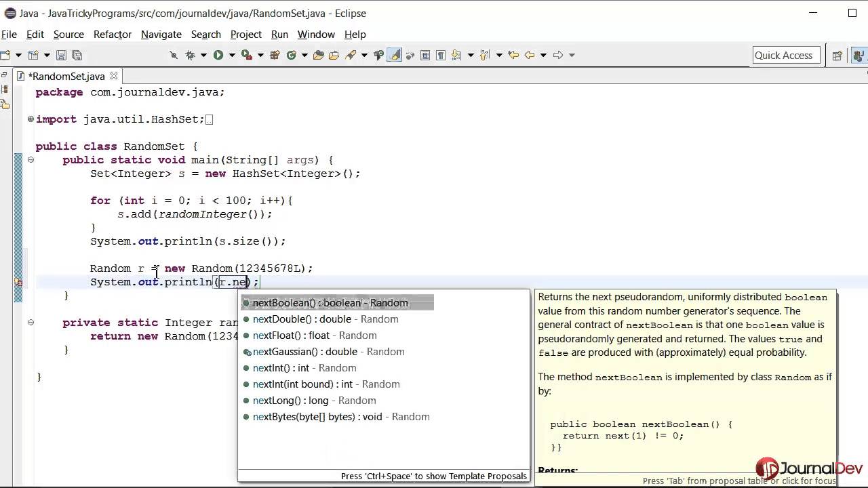Collapse the randomInteger method fold marker
The width and height of the screenshot is (868, 488).
(31, 323)
